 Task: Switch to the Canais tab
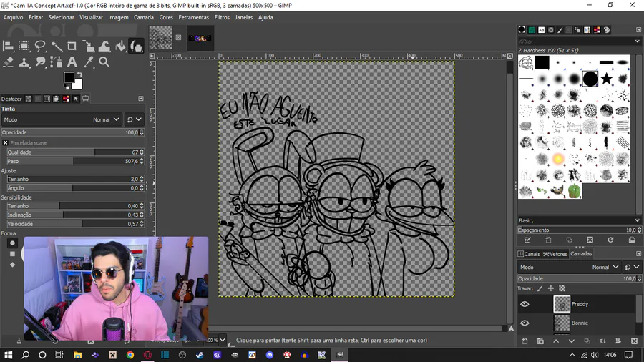tap(529, 254)
